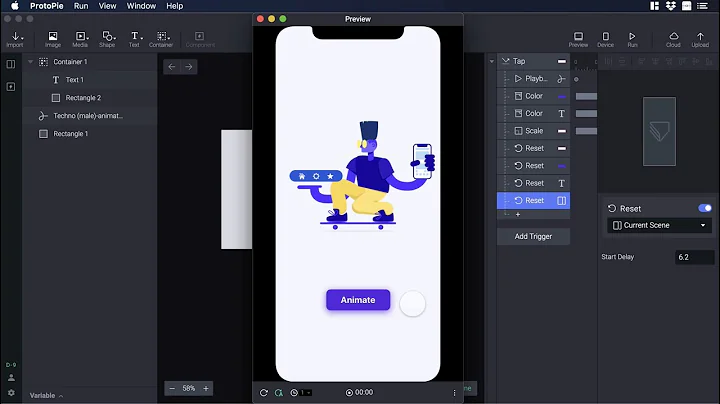The height and width of the screenshot is (404, 720).
Task: Click the Scale timeline bar
Action: 586,131
